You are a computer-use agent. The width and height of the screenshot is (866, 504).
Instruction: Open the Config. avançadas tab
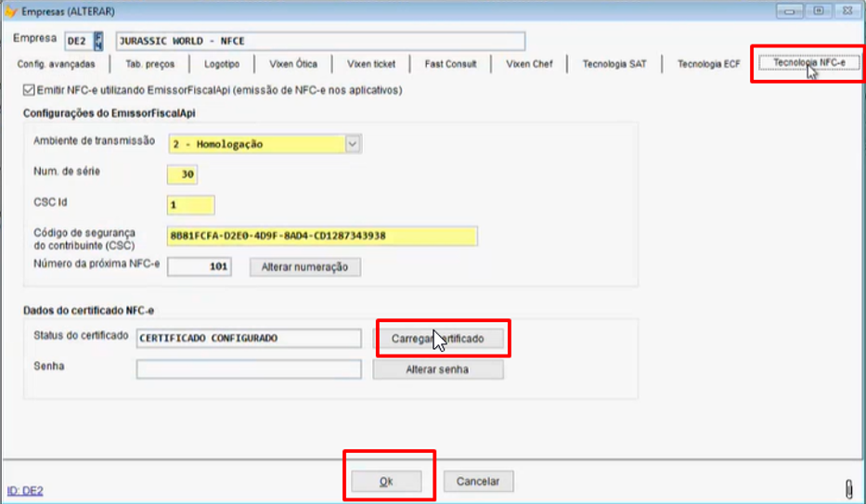[57, 64]
